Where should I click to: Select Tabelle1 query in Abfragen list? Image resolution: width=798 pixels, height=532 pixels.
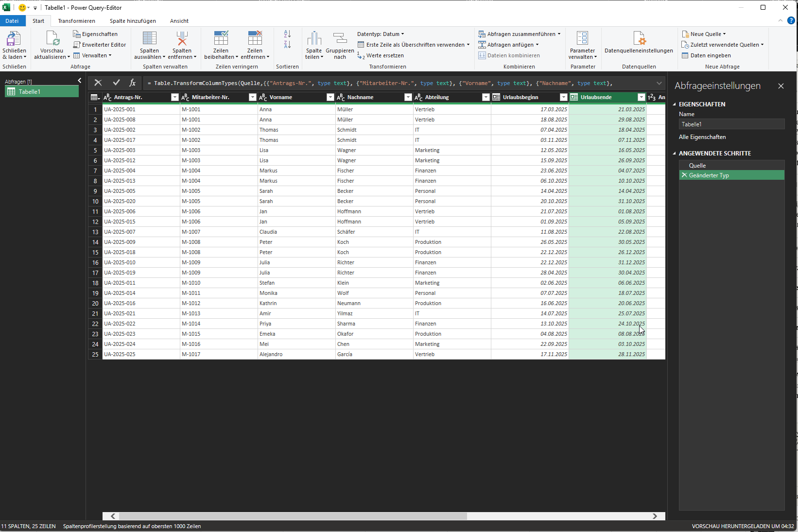[x=42, y=91]
